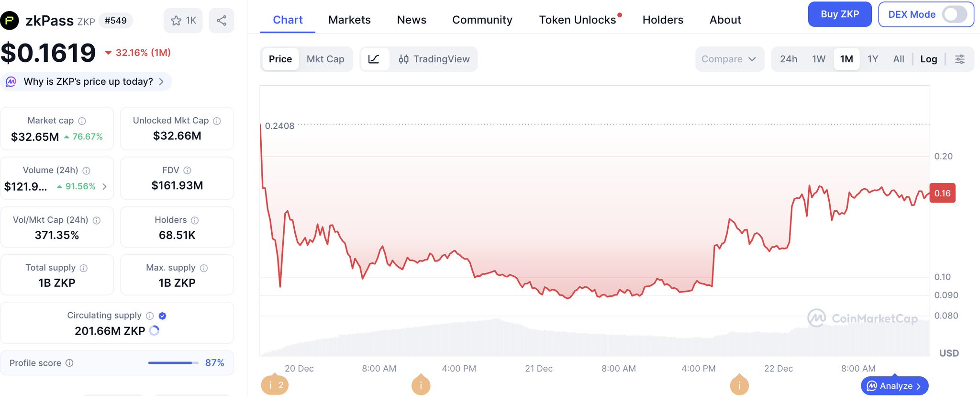This screenshot has width=980, height=396.
Task: Open the Compare dropdown
Action: [x=729, y=59]
